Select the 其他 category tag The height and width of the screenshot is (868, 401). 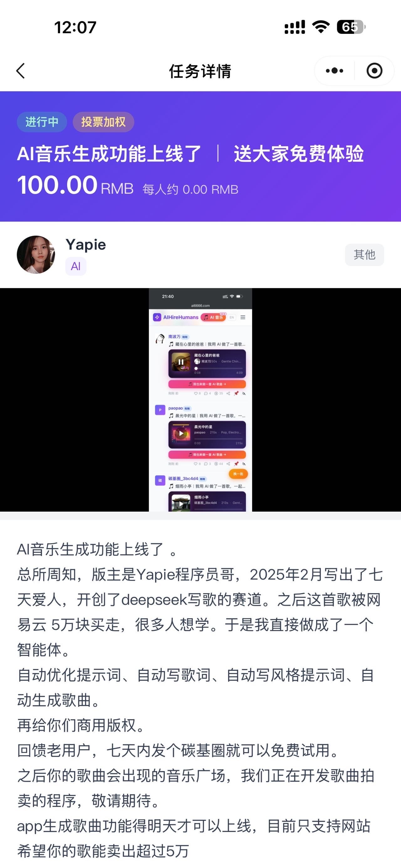364,255
